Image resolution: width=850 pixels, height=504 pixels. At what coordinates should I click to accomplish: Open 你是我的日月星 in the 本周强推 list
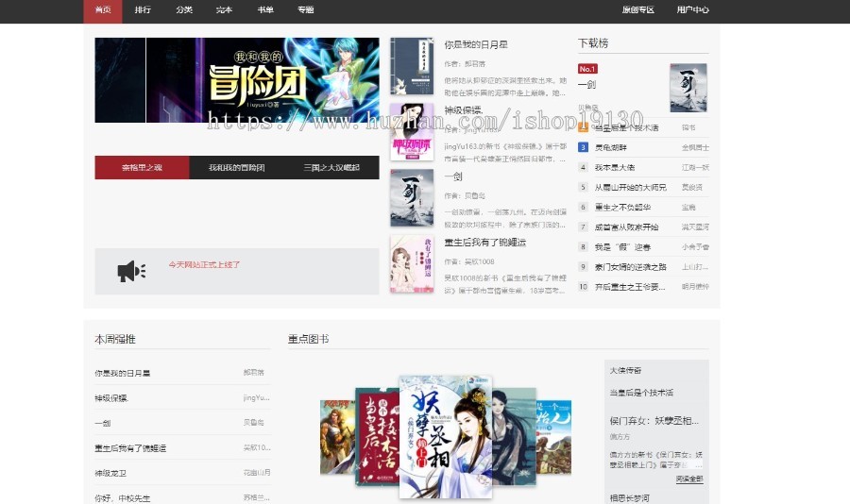coord(123,373)
